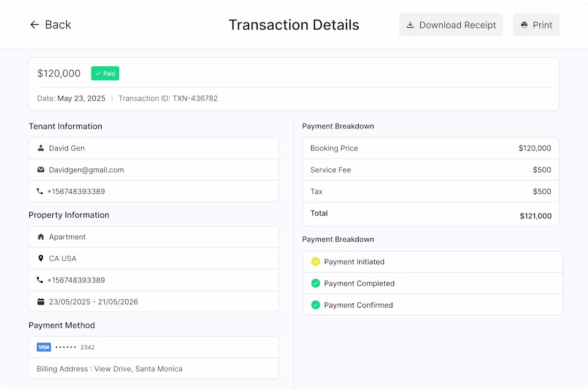Click the green check beside Payment Completed

(316, 283)
